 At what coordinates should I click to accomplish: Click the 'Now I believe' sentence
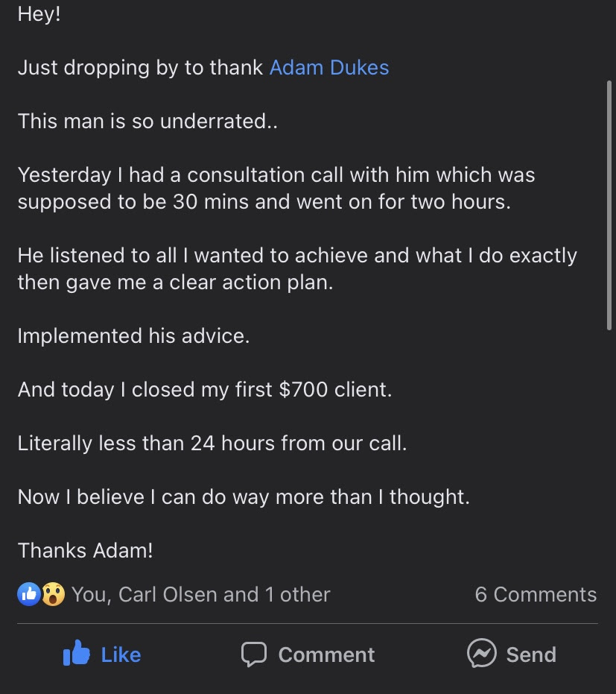[244, 496]
